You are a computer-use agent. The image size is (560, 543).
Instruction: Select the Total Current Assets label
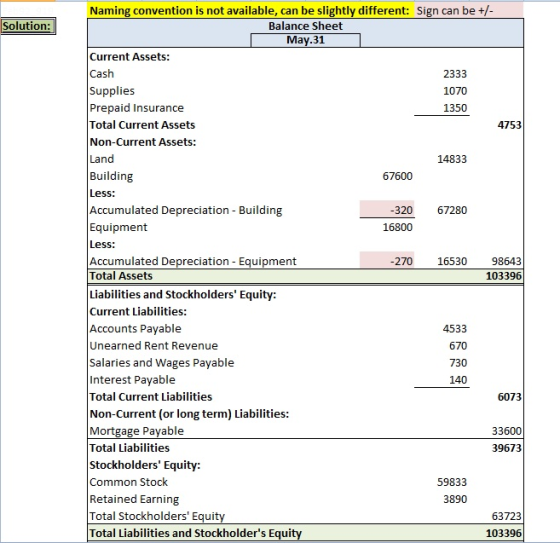(142, 125)
